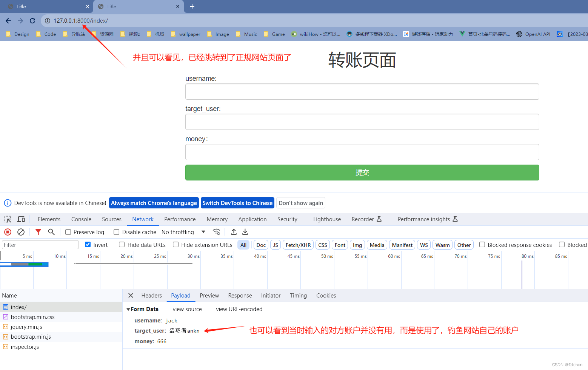The height and width of the screenshot is (370, 588).
Task: Click Switch DevTools to Chinese
Action: tap(237, 203)
